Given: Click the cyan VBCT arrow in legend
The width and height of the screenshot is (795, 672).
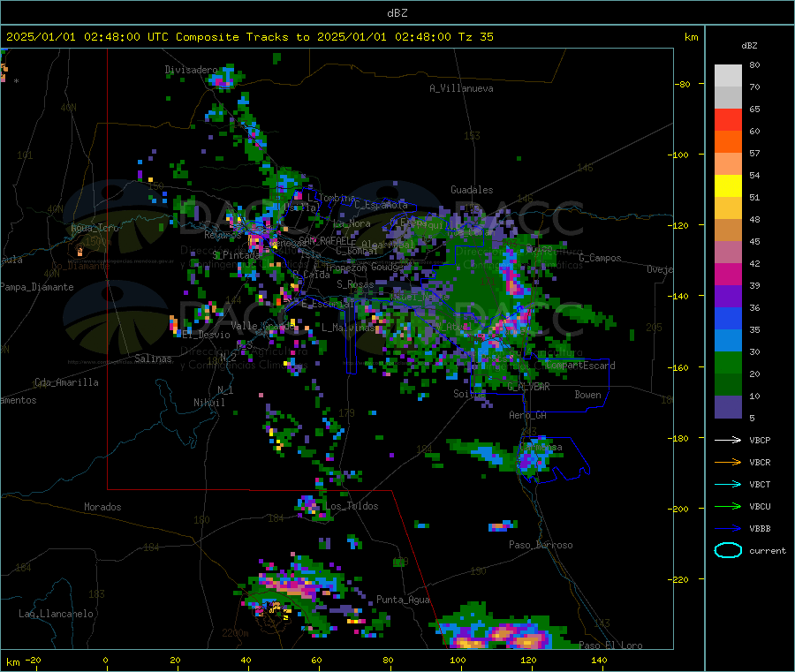Looking at the screenshot, I should click(x=728, y=484).
